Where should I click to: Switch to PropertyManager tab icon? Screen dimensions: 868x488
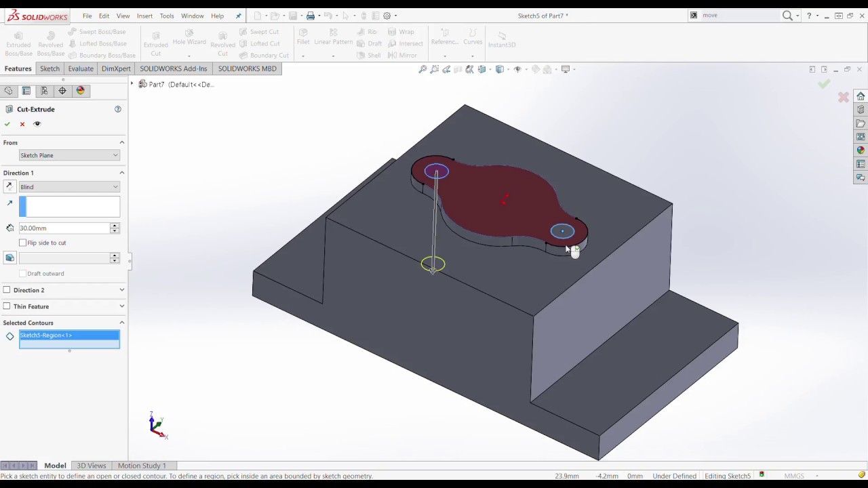(26, 91)
